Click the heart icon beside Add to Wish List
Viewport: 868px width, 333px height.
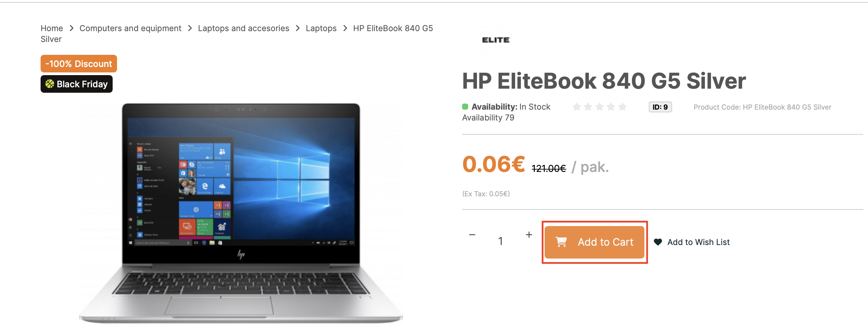[x=658, y=242]
